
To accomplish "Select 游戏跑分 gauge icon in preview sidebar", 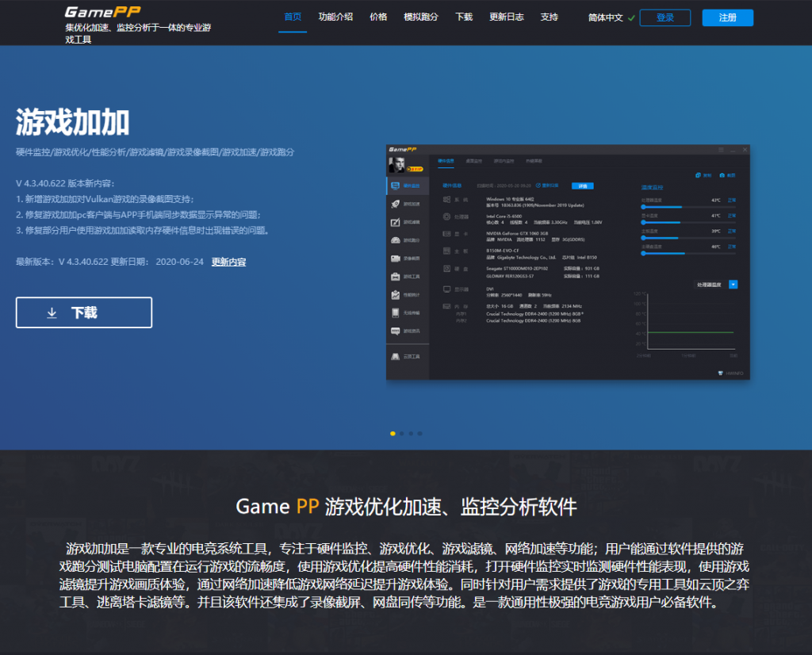I will tap(396, 240).
